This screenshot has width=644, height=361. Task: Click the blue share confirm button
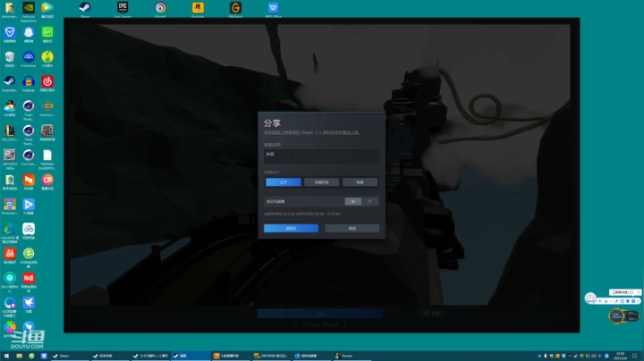click(291, 228)
